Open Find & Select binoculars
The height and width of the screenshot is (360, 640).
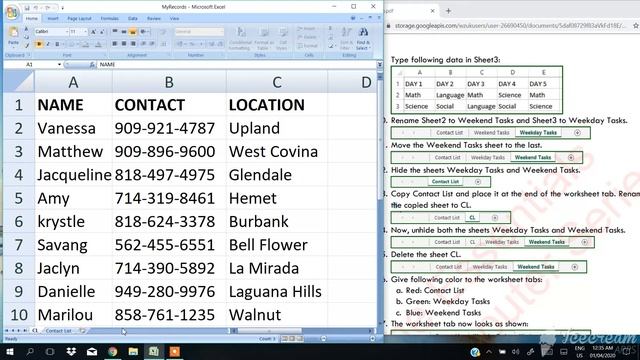tap(363, 38)
